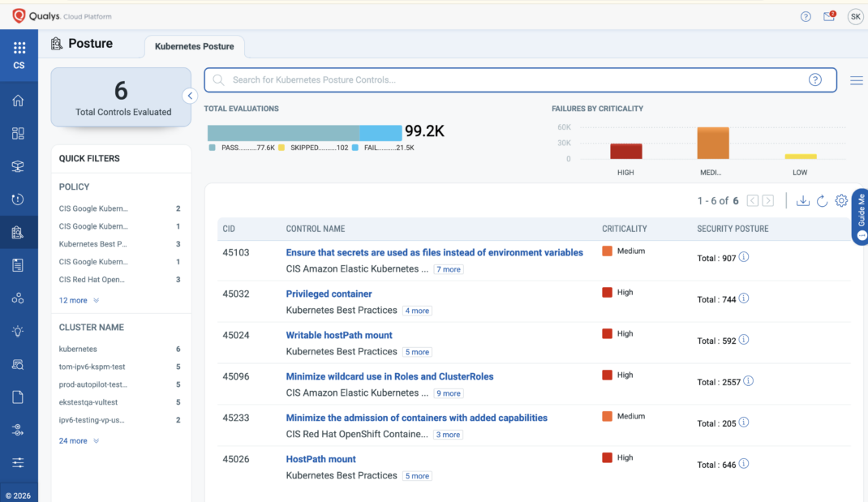868x502 pixels.
Task: Expand 12 more policy filters
Action: (79, 300)
